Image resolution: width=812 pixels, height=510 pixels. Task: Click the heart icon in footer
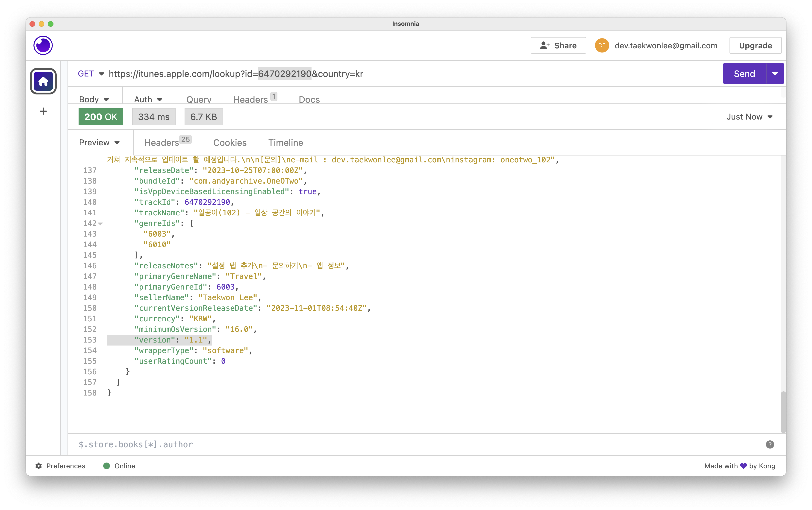pyautogui.click(x=743, y=466)
